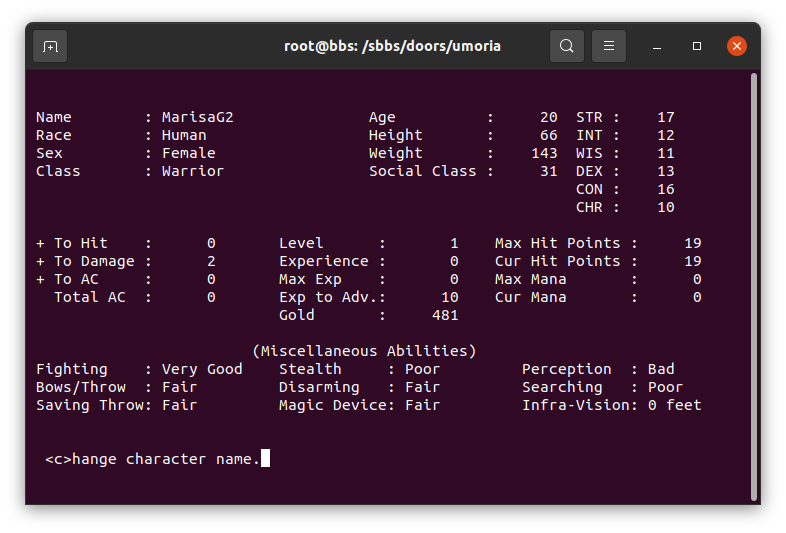Click the Exp to Adv. value
786x533 pixels.
click(450, 297)
